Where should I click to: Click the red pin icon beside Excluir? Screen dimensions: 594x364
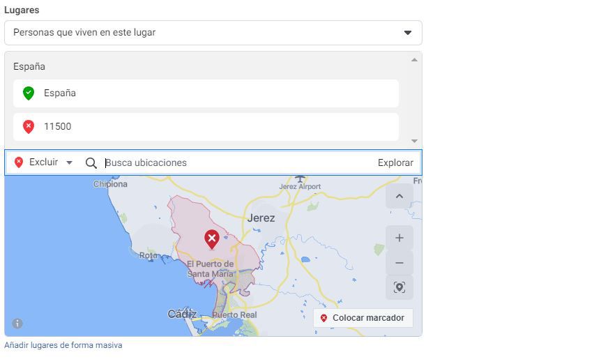click(19, 162)
